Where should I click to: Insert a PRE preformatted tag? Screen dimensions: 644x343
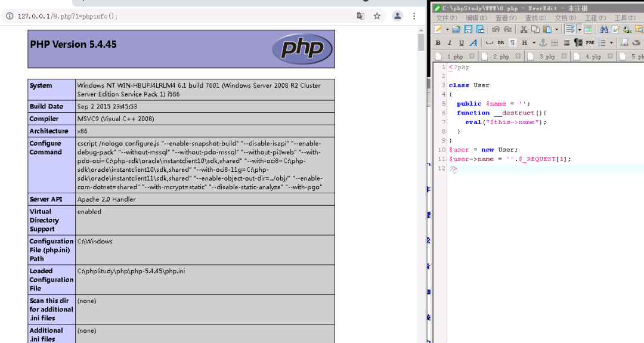[590, 43]
